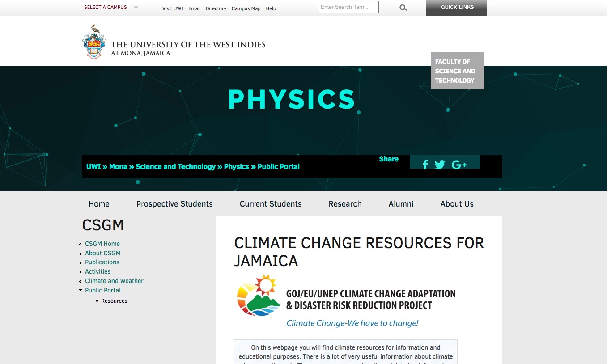Click the search magnifier icon
Viewport: 607px width, 364px height.
pyautogui.click(x=403, y=8)
